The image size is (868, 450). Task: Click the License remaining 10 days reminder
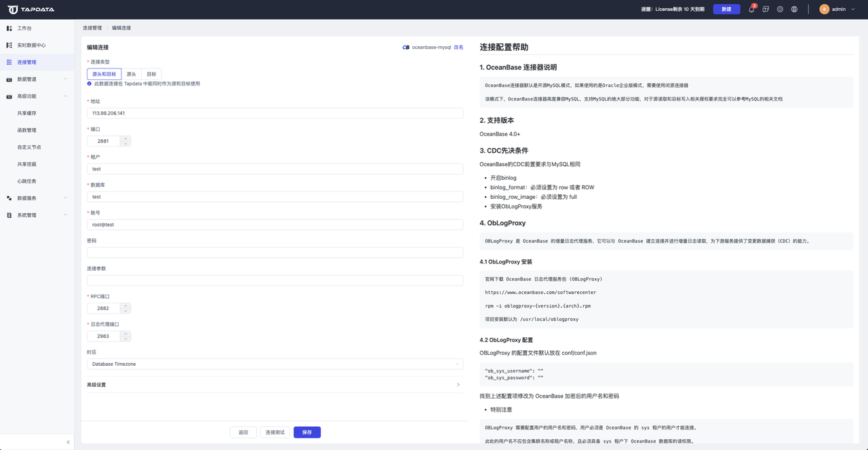coord(673,10)
